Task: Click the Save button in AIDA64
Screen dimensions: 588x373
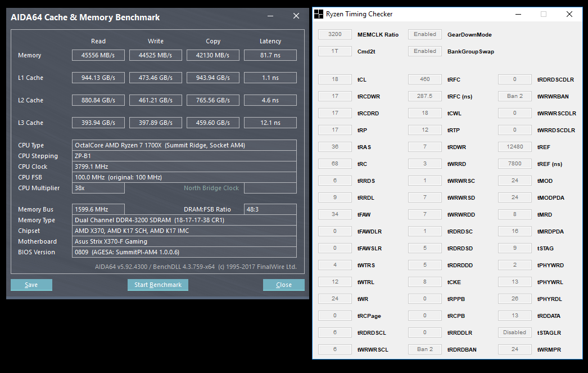Action: click(x=31, y=285)
